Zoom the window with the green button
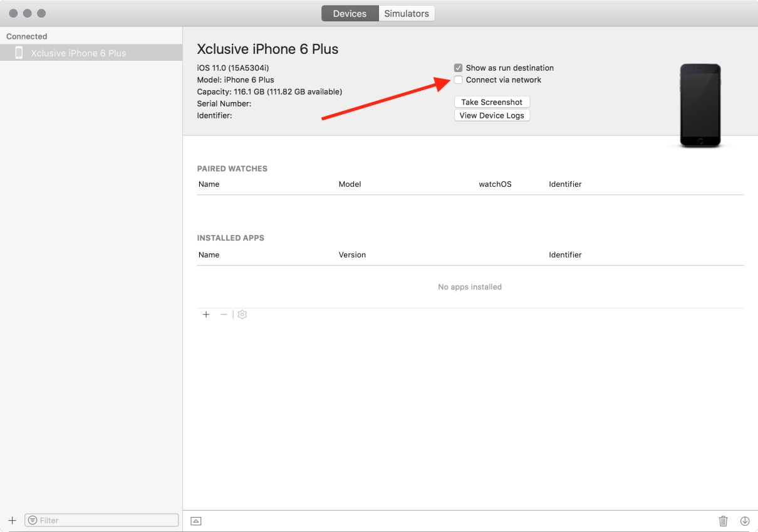The height and width of the screenshot is (532, 758). (x=41, y=13)
